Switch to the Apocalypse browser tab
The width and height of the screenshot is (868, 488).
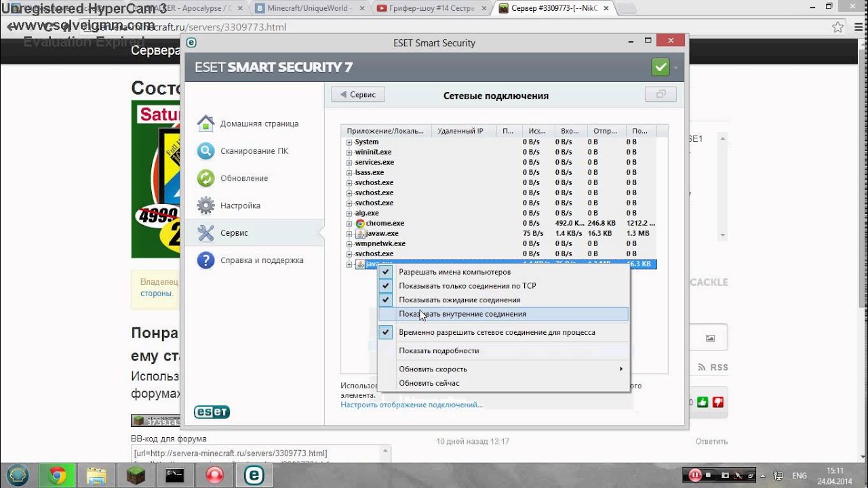(187, 9)
